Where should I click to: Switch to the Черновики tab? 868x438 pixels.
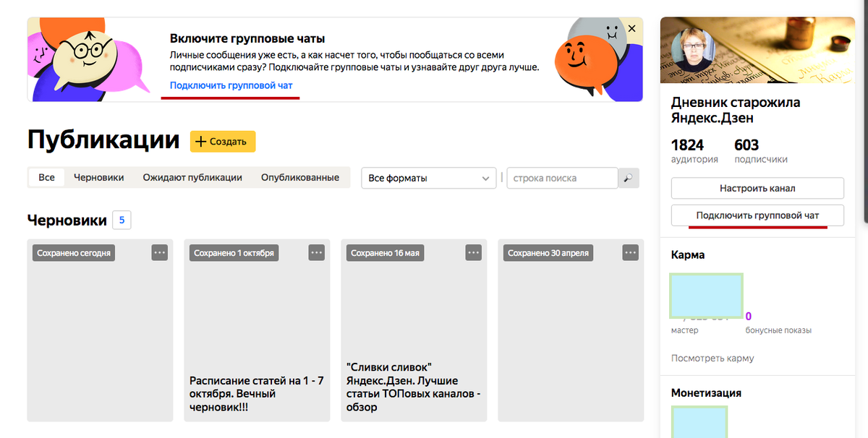(x=98, y=178)
